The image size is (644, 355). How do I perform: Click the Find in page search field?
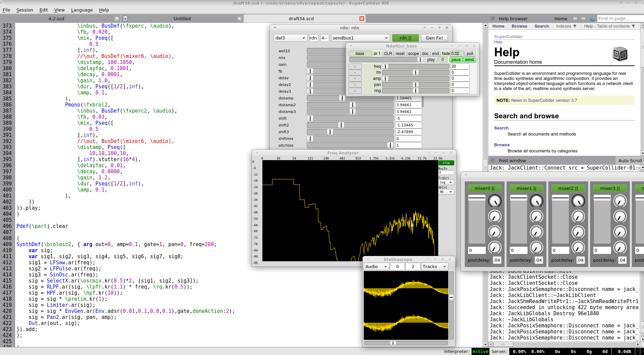click(x=619, y=19)
